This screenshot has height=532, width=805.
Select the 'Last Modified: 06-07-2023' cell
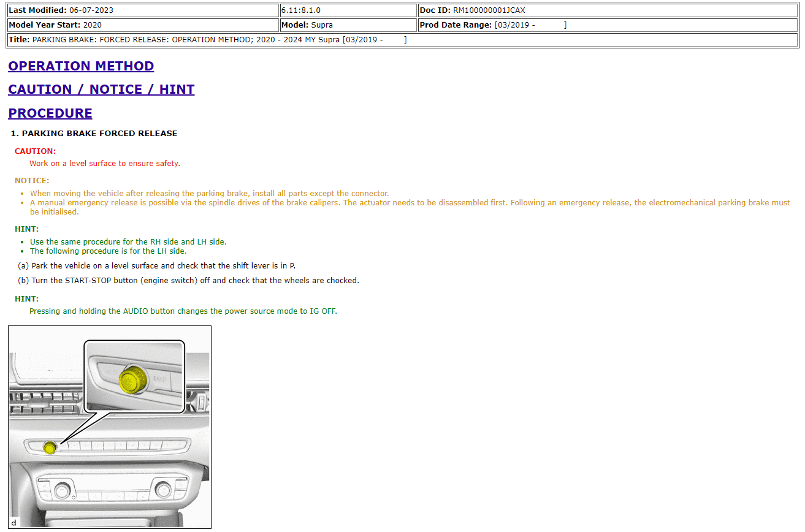[x=143, y=10]
